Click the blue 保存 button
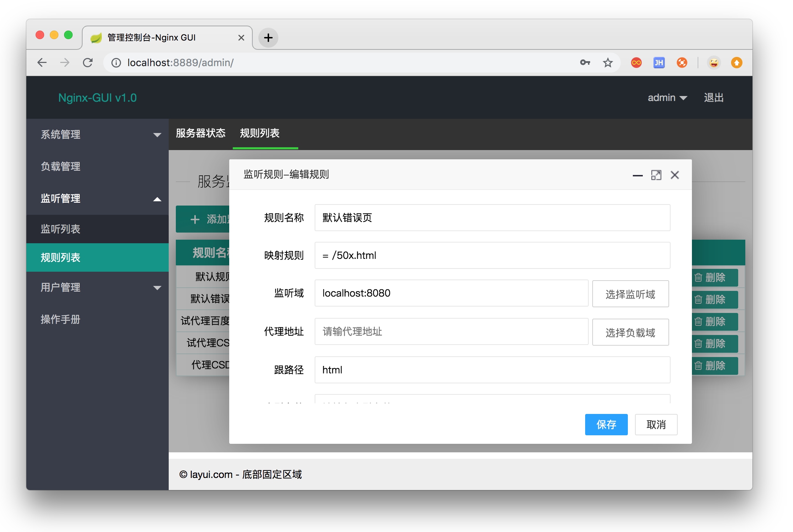Image resolution: width=793 pixels, height=532 pixels. pos(606,425)
